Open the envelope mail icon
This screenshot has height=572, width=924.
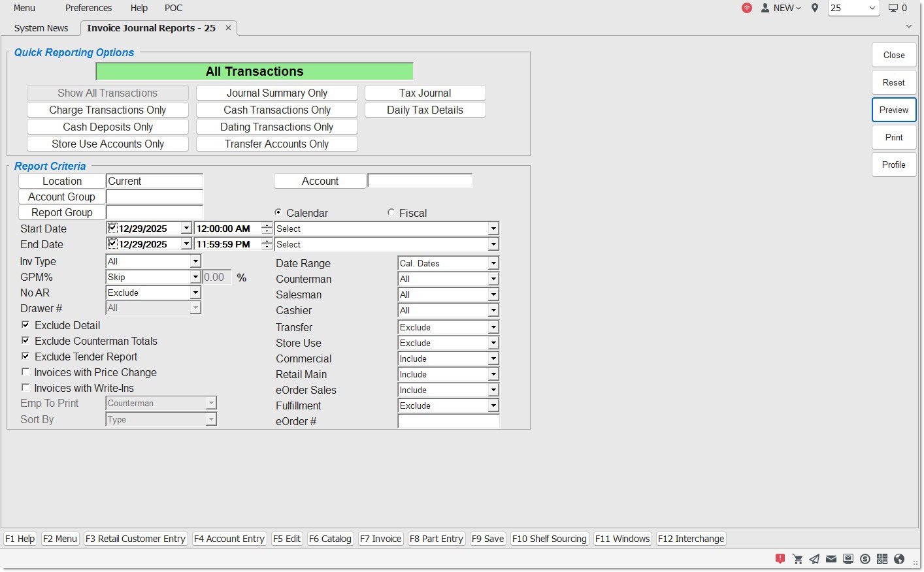(831, 559)
